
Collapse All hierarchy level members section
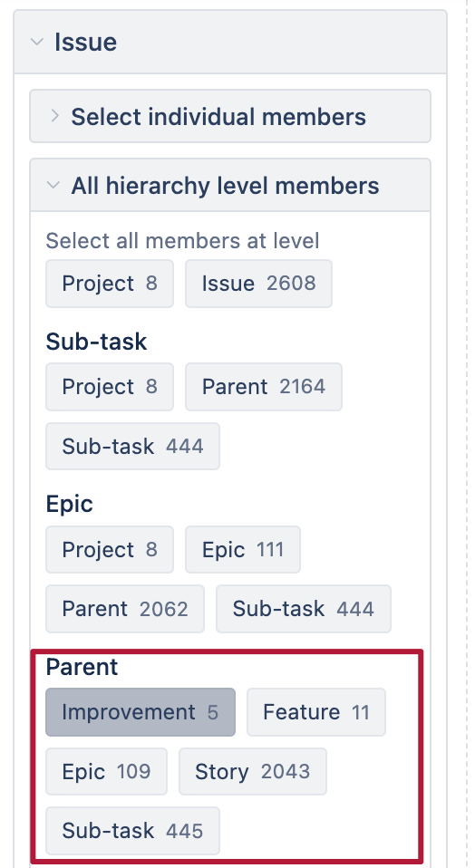point(53,186)
